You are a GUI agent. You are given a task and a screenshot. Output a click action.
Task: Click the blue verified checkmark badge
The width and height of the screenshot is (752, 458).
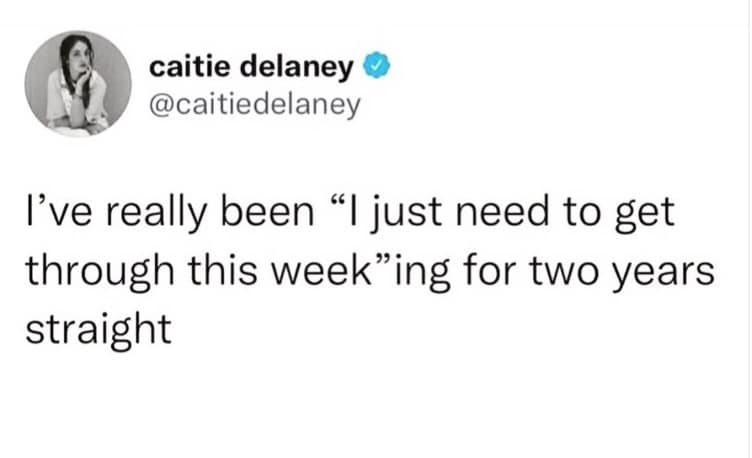click(374, 67)
